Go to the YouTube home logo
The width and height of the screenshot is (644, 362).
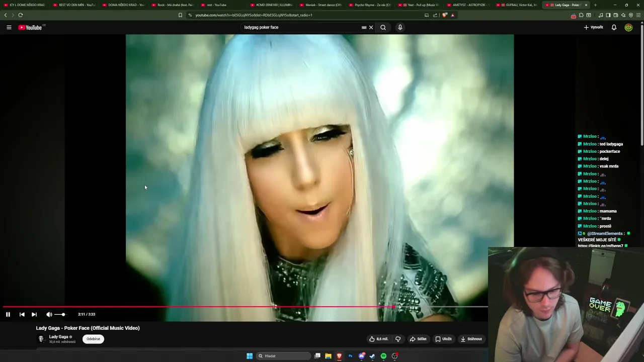[31, 27]
